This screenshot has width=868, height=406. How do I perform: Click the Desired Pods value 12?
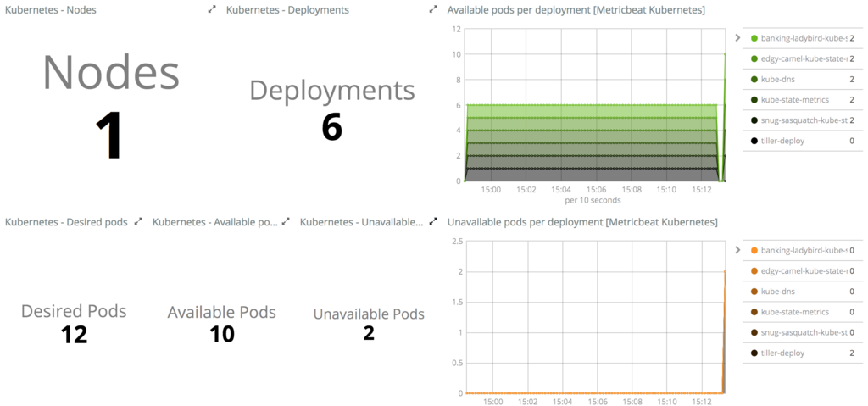point(75,335)
